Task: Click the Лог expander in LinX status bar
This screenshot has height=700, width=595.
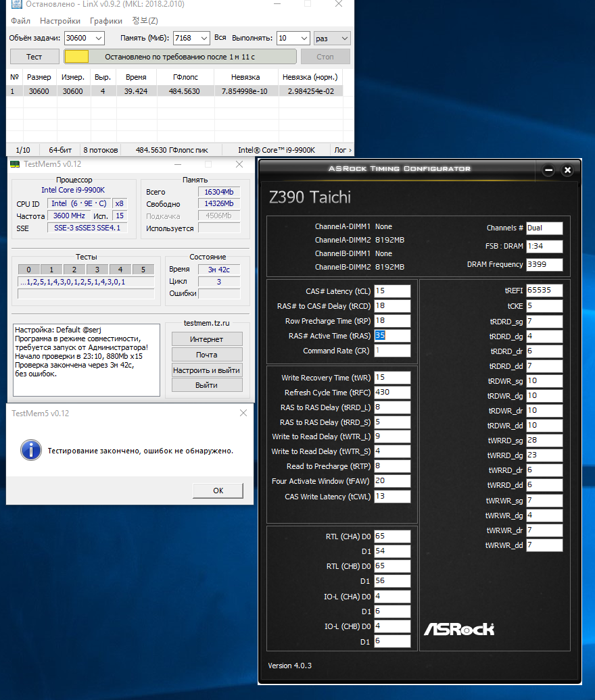Action: [342, 150]
